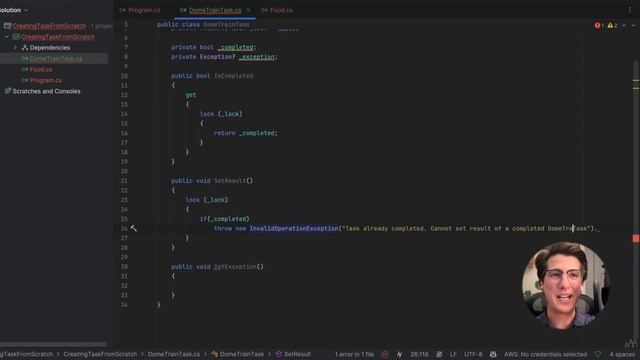Viewport: 640px width, 360px height.
Task: Switch to the Food.cs editor tab
Action: point(277,10)
